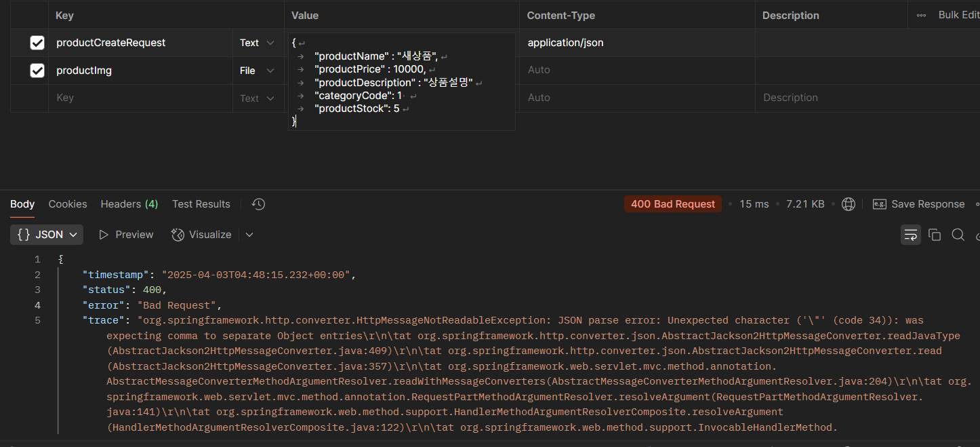Image resolution: width=980 pixels, height=447 pixels.
Task: Click the "productName" line in value
Action: coord(376,56)
